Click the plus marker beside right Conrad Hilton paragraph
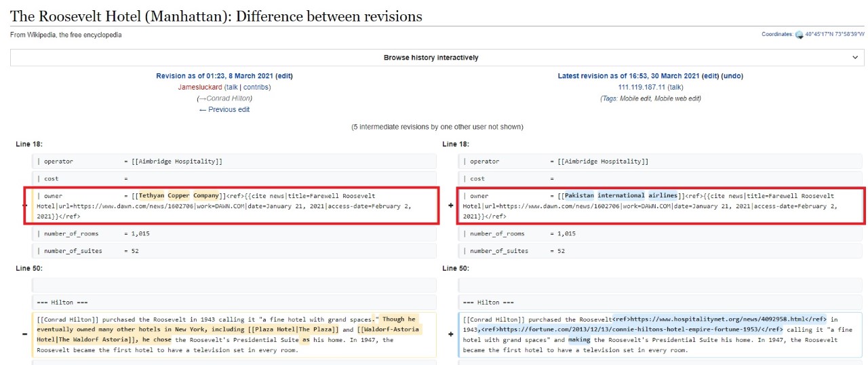 (450, 334)
